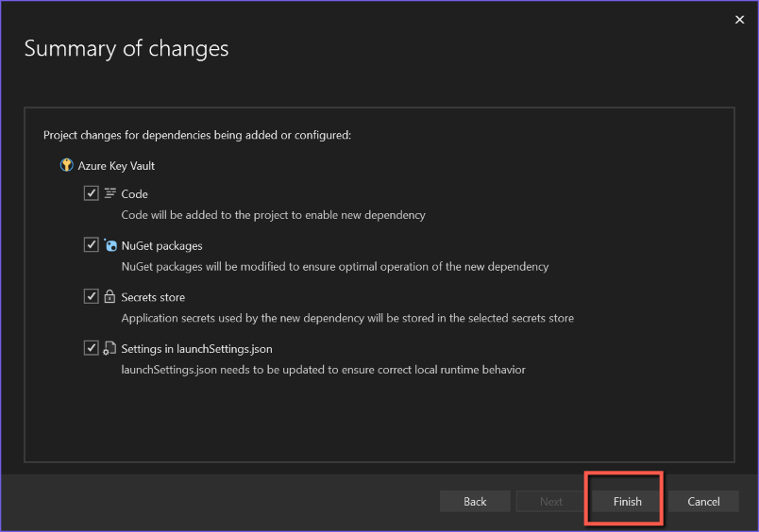Close the Summary of changes dialog
759x532 pixels.
point(739,19)
